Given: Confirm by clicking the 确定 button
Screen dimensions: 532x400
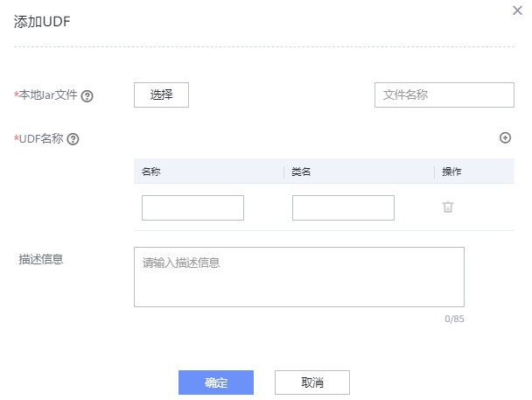Looking at the screenshot, I should click(x=216, y=382).
